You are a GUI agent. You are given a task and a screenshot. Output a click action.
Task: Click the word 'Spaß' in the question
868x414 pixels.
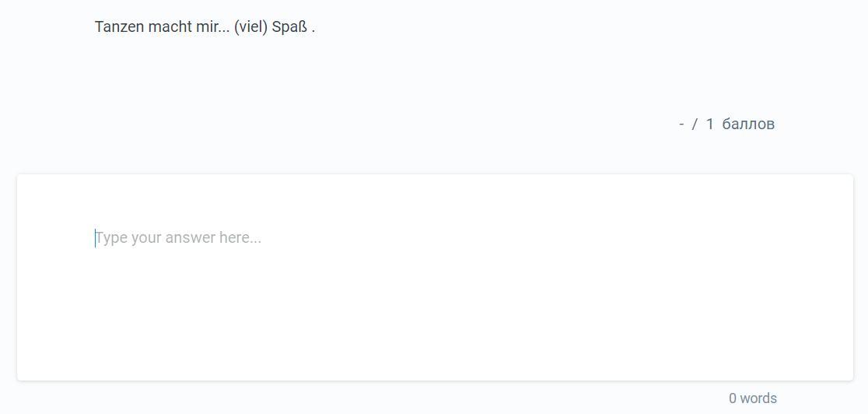289,26
